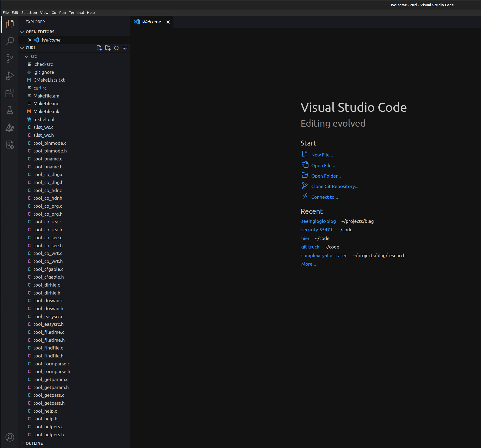Open the File menu
This screenshot has width=481, height=448.
pos(6,12)
